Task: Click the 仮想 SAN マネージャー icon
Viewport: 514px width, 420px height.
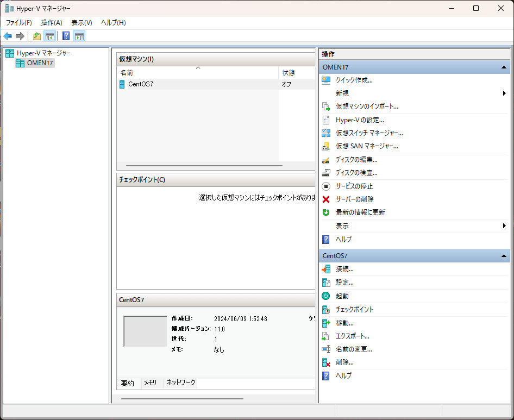Action: (326, 146)
